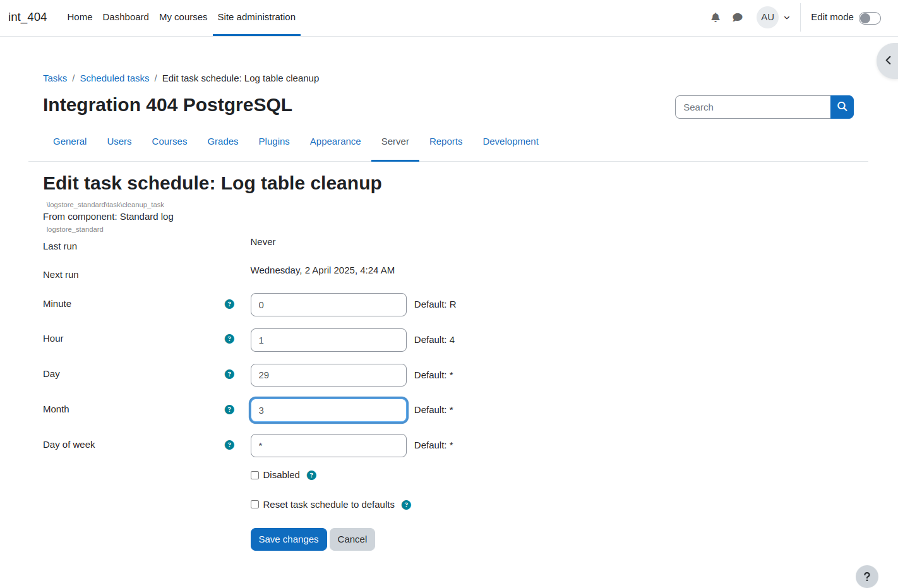Click the '\logstore_standard\task\cleanup_task' class text
This screenshot has width=898, height=588.
pyautogui.click(x=105, y=205)
